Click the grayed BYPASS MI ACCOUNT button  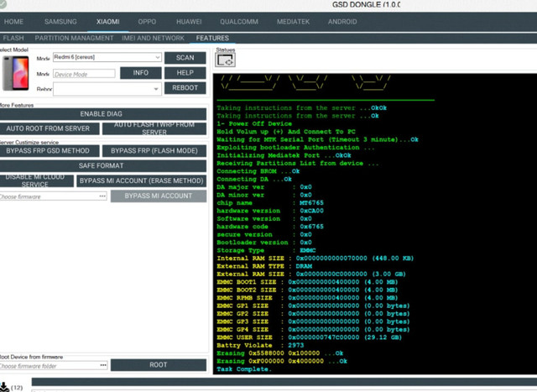click(159, 196)
